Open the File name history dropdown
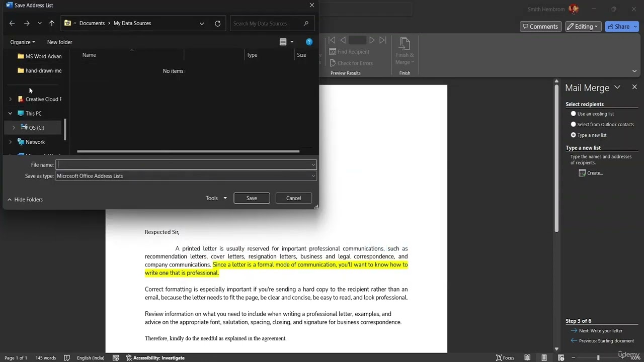644x362 pixels. [313, 164]
